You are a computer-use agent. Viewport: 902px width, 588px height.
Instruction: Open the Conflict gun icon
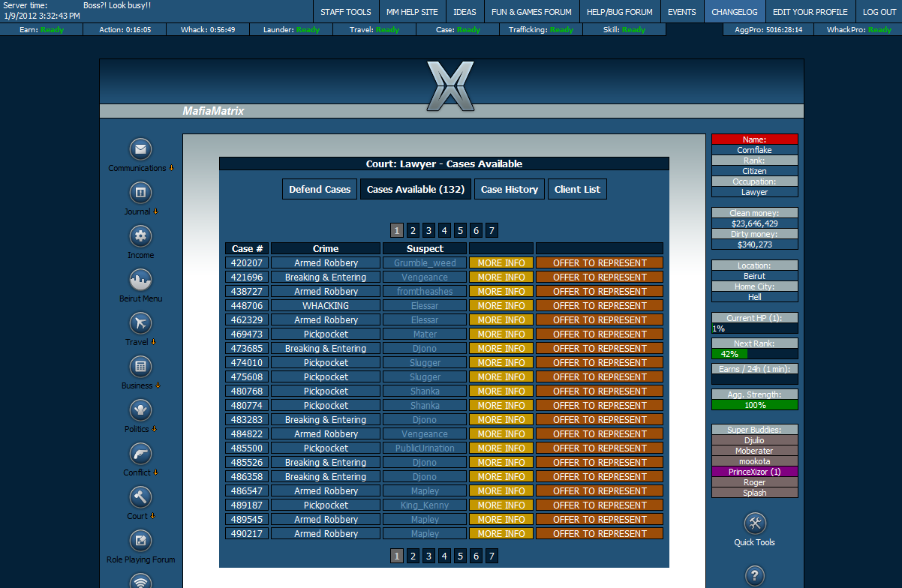click(x=140, y=454)
